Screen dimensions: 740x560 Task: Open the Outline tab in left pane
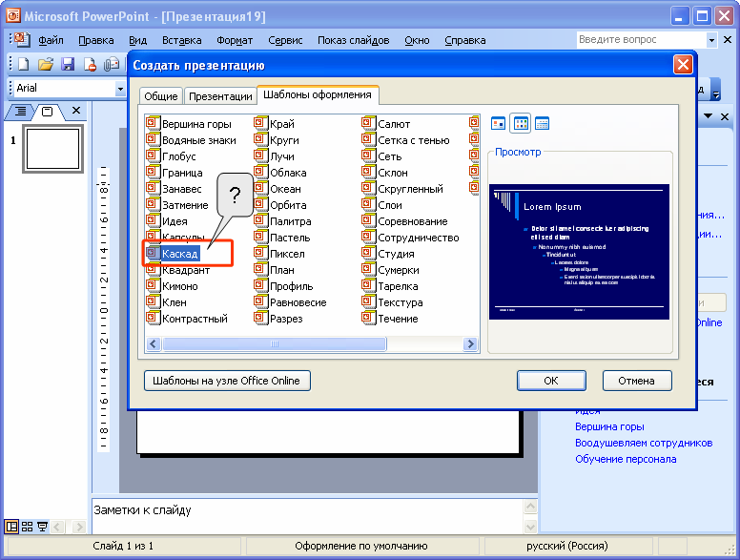coord(20,112)
